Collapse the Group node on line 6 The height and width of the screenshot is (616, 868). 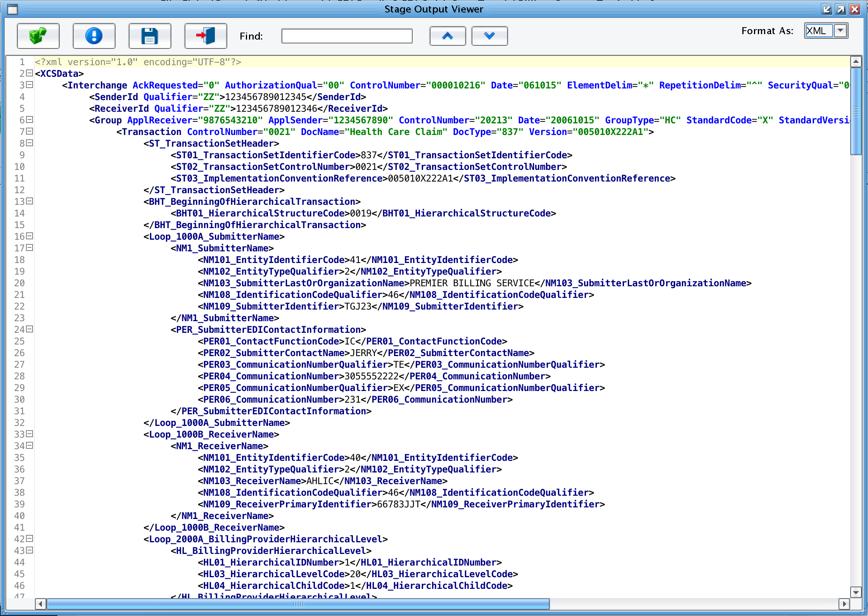click(x=29, y=119)
